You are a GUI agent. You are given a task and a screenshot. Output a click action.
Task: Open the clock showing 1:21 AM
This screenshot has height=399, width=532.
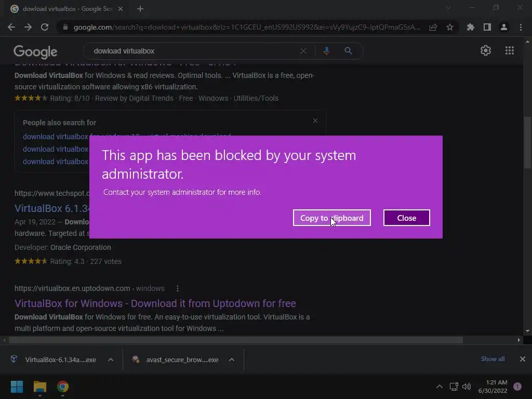click(x=493, y=387)
